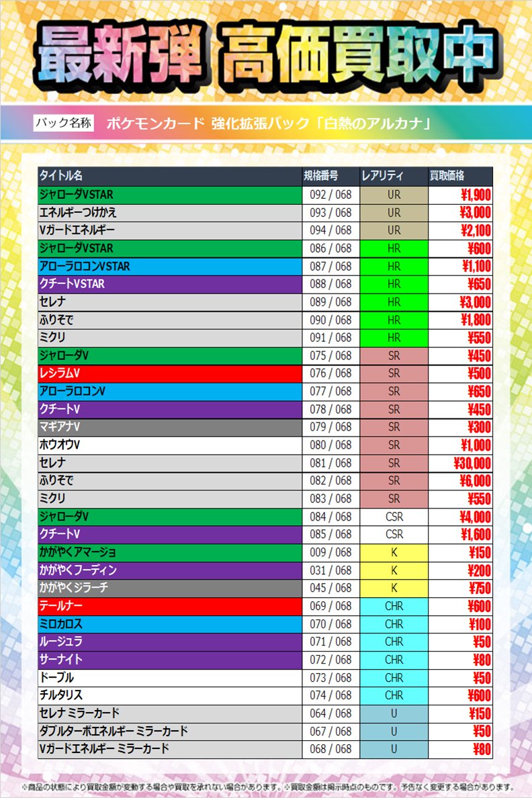This screenshot has height=798, width=532.
Task: Click the 最新弾 高価買取中 headline
Action: coord(266,55)
